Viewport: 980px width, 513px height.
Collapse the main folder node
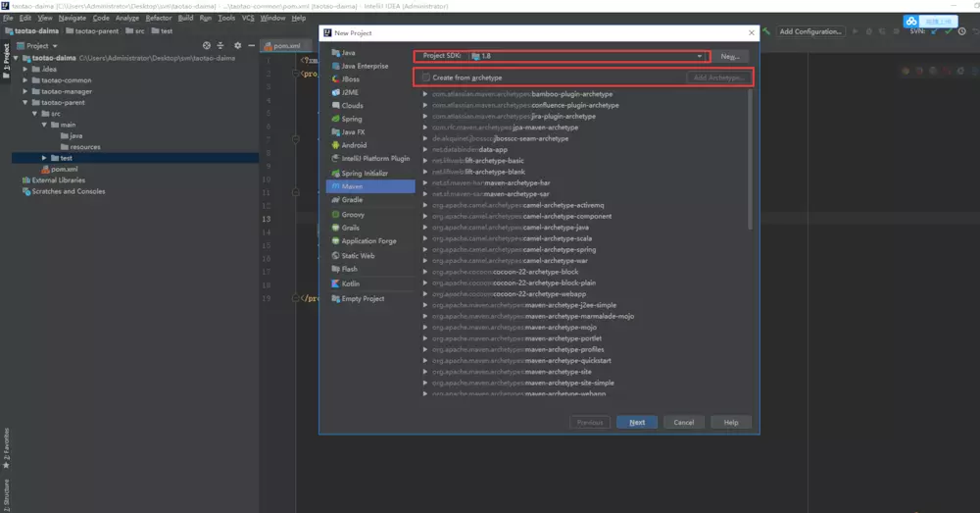[44, 125]
